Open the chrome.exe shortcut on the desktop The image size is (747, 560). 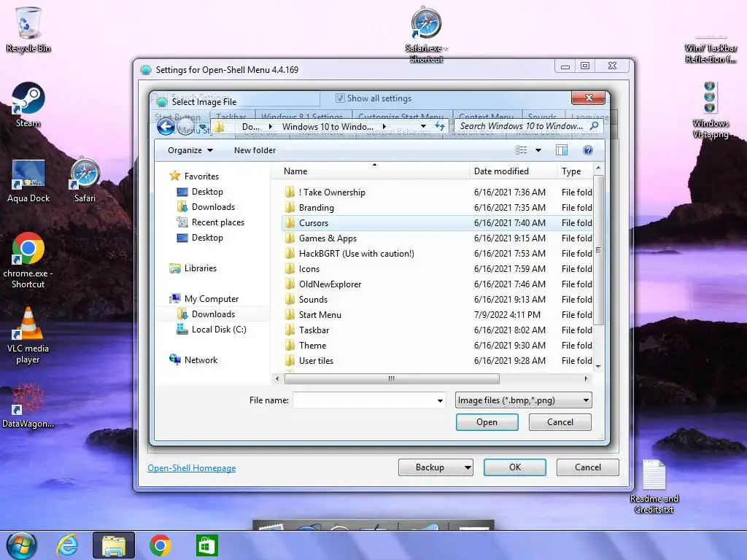point(28,260)
